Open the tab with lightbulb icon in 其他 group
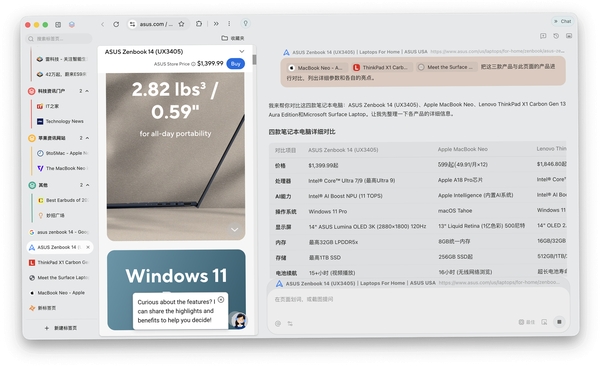This screenshot has width=600, height=366. click(63, 216)
